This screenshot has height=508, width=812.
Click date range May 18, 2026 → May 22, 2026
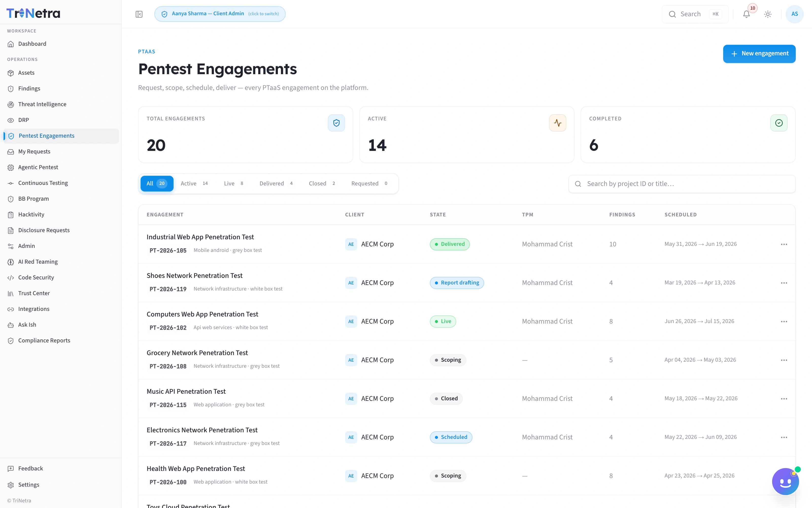[x=701, y=399]
